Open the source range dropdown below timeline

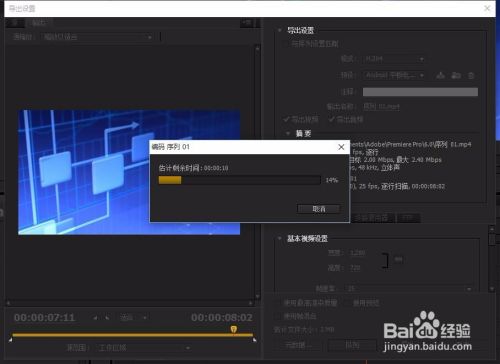(144, 348)
